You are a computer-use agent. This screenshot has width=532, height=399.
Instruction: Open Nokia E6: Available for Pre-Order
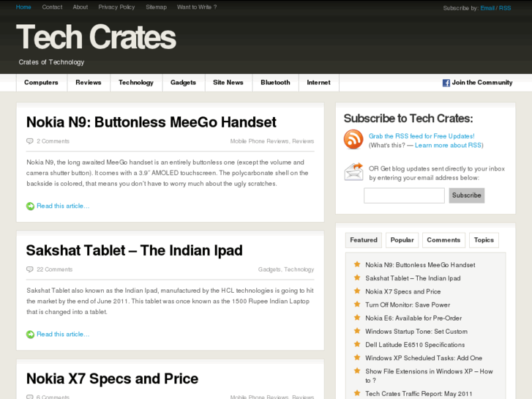coord(413,318)
